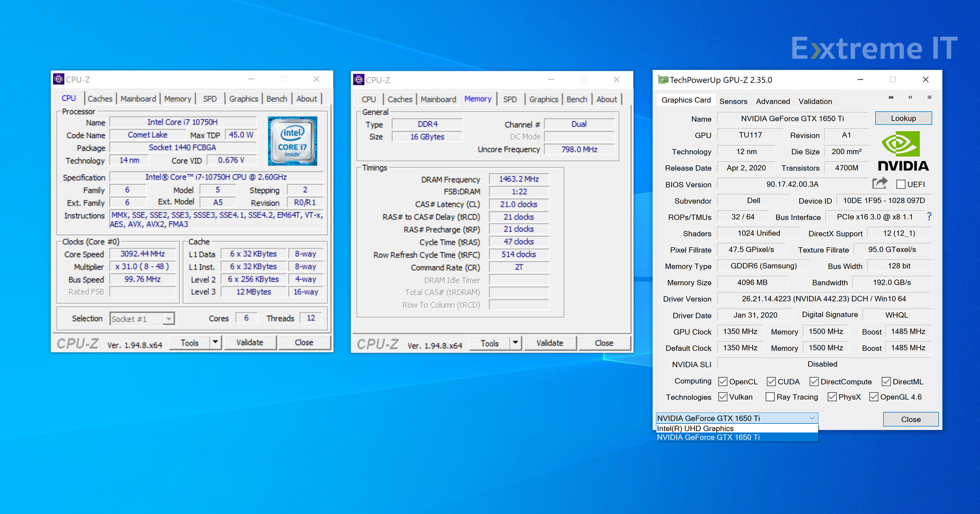This screenshot has height=514, width=980.
Task: Click the GPU Name field in GPU-Z
Action: tap(792, 118)
